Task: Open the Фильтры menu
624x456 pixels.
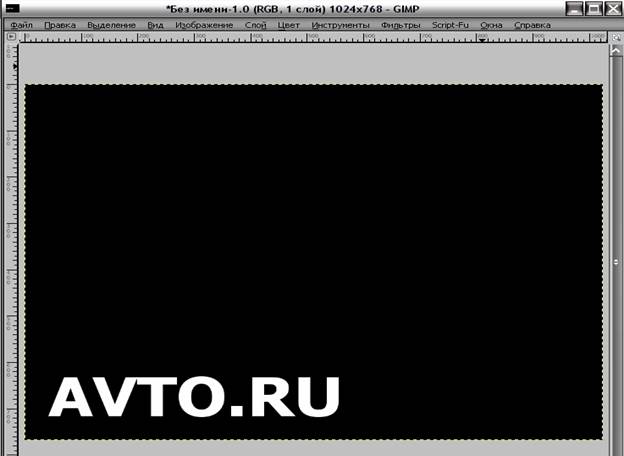Action: point(401,25)
